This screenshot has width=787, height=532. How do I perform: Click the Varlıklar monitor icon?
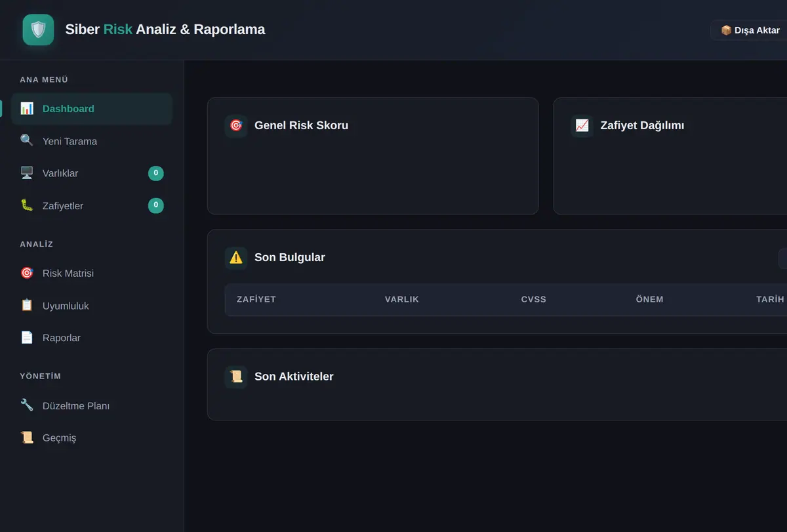[27, 173]
